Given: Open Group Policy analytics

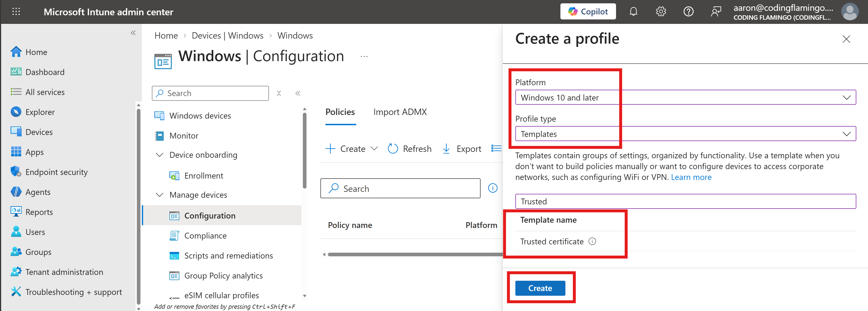Looking at the screenshot, I should coord(223,276).
